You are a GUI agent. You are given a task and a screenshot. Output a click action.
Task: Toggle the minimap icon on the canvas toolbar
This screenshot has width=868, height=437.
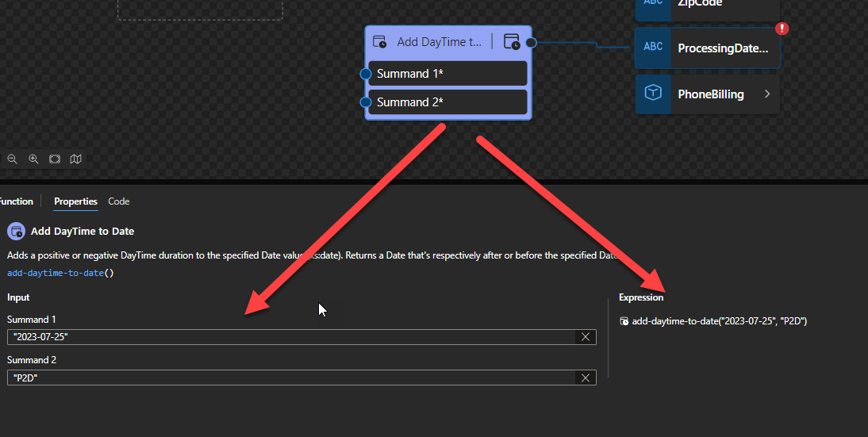click(x=75, y=159)
